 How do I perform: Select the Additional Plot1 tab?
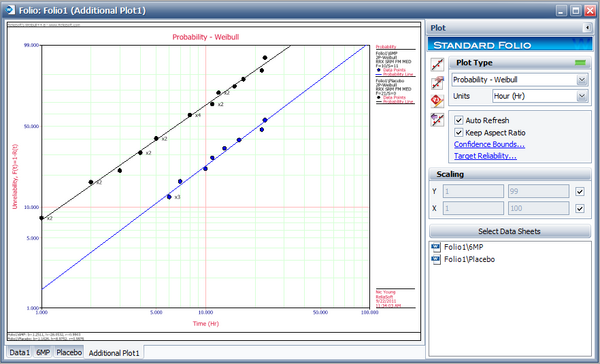coord(114,353)
